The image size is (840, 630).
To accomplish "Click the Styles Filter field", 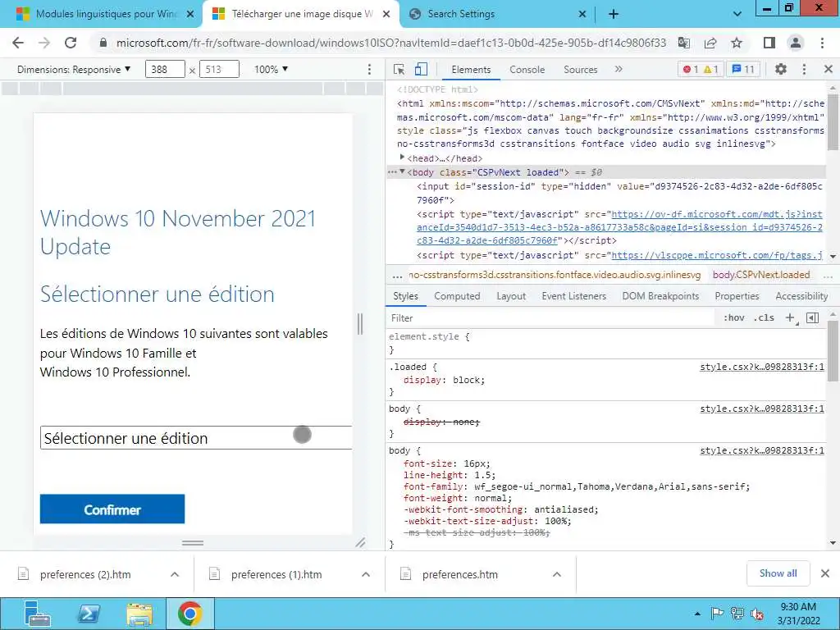I will pyautogui.click(x=552, y=317).
